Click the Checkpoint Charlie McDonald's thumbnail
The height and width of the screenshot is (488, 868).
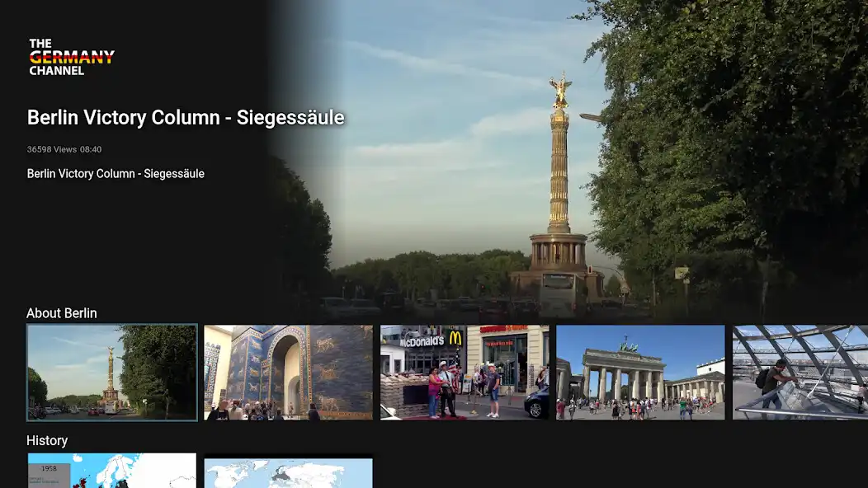click(464, 372)
